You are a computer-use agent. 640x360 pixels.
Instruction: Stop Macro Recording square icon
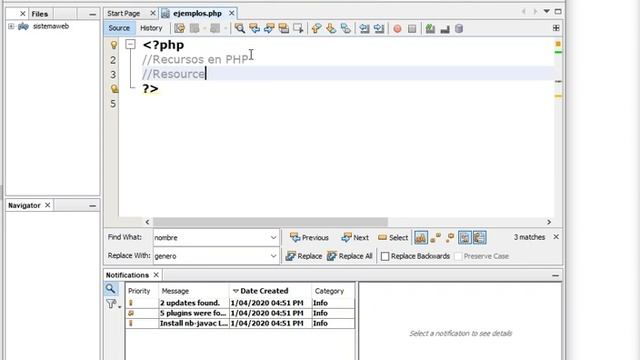click(x=412, y=29)
